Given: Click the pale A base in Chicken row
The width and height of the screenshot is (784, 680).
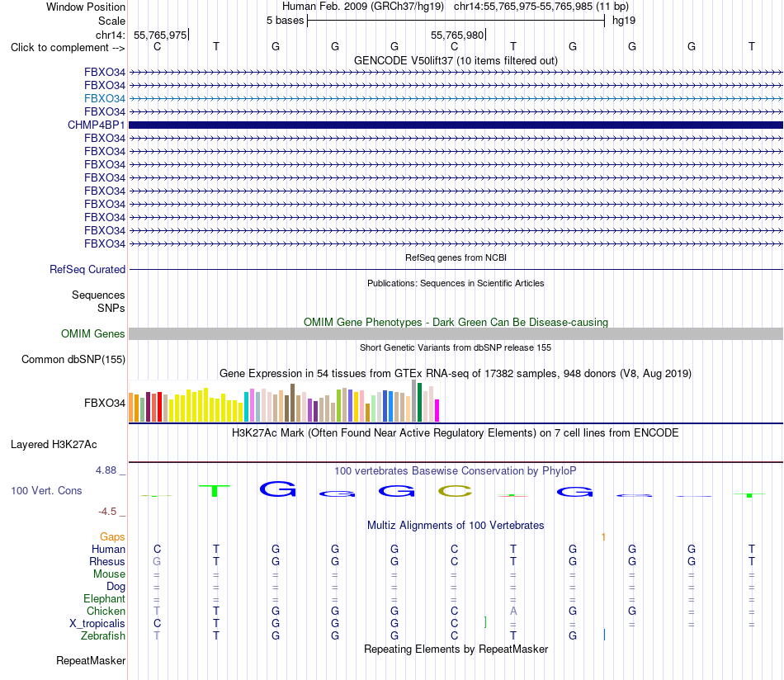Looking at the screenshot, I should tap(513, 611).
